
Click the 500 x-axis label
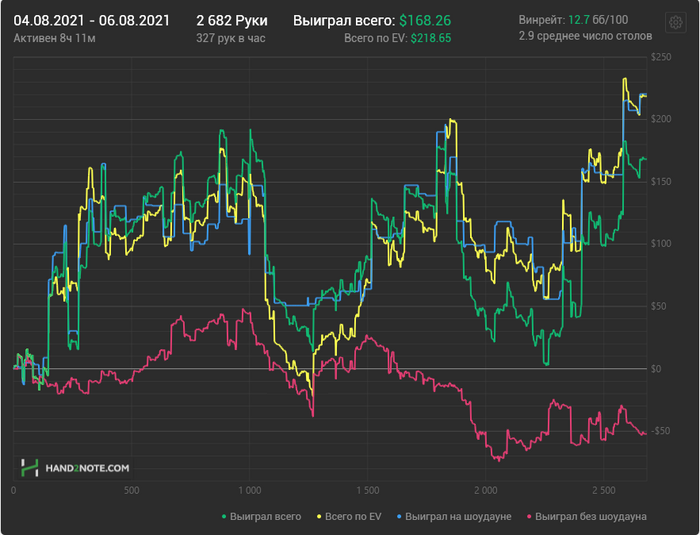[131, 490]
